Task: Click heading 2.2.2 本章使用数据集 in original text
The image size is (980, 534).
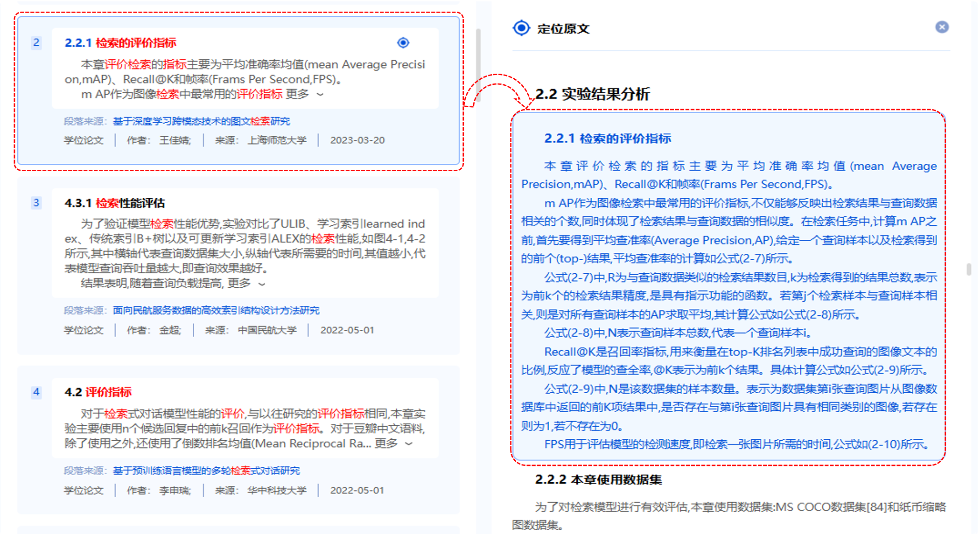Action: [598, 479]
